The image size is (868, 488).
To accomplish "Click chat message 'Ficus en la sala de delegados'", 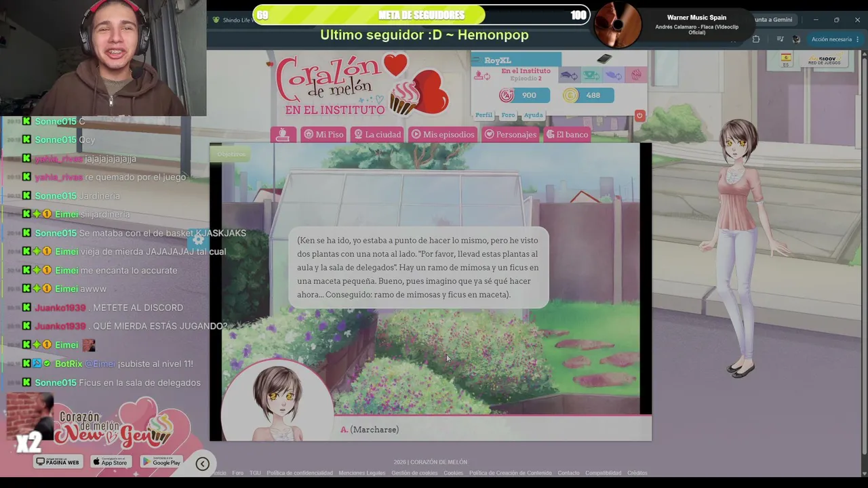I will (140, 383).
